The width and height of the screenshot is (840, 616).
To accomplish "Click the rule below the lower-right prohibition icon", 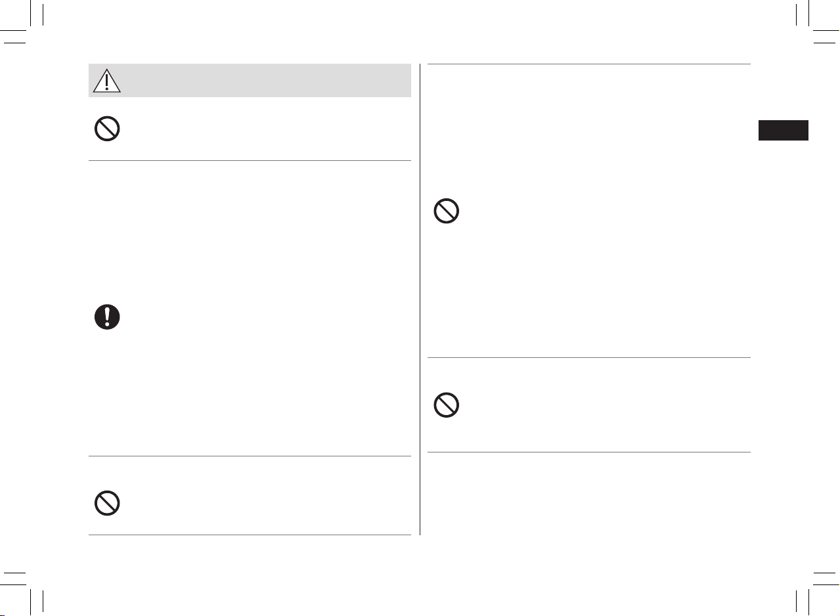I will pyautogui.click(x=589, y=452).
